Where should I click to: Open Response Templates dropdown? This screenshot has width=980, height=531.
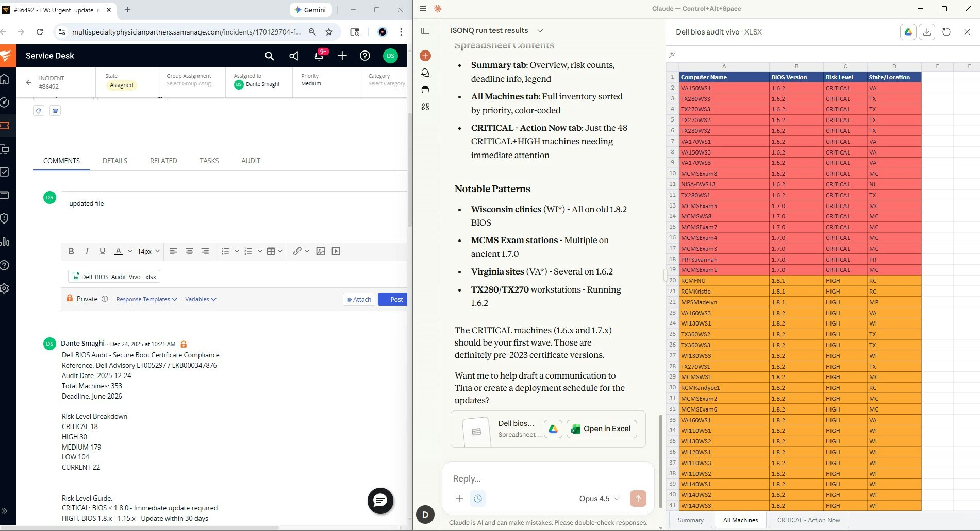click(146, 299)
